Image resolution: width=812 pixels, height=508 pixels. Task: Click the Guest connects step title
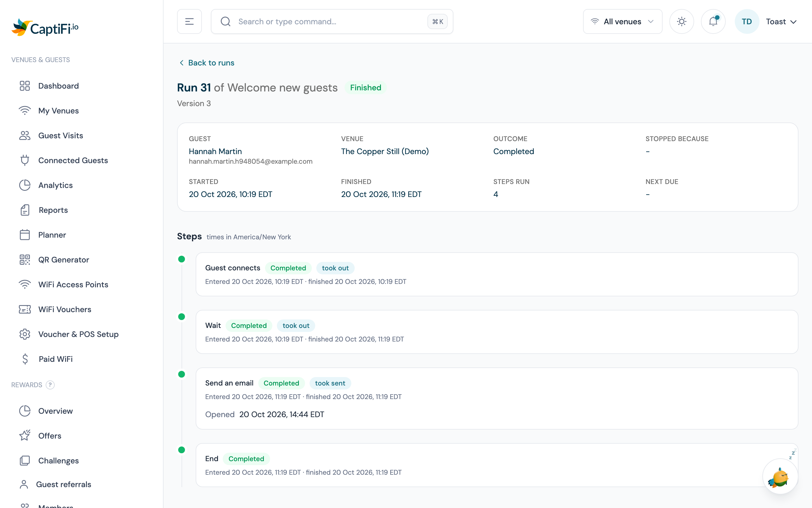click(233, 268)
